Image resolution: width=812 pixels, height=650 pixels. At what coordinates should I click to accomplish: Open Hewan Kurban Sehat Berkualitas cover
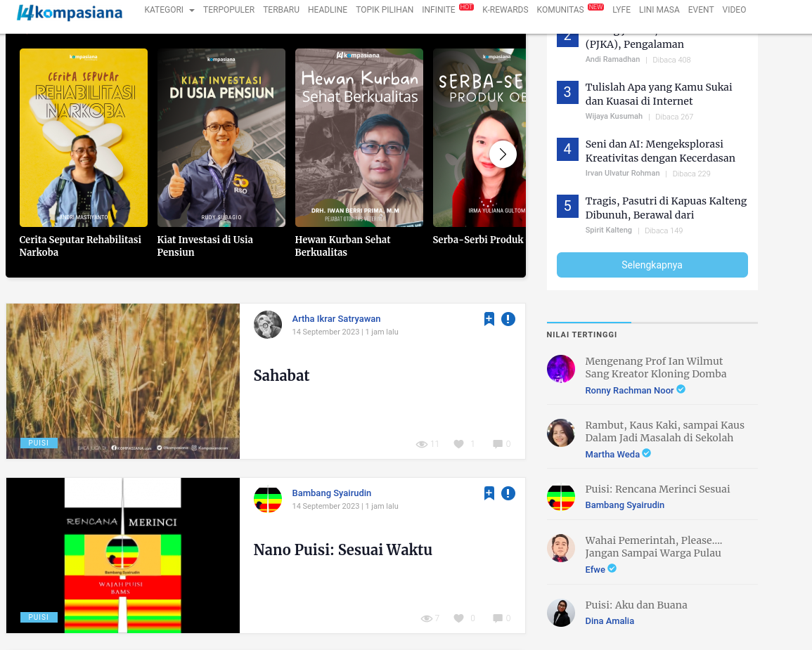(359, 138)
